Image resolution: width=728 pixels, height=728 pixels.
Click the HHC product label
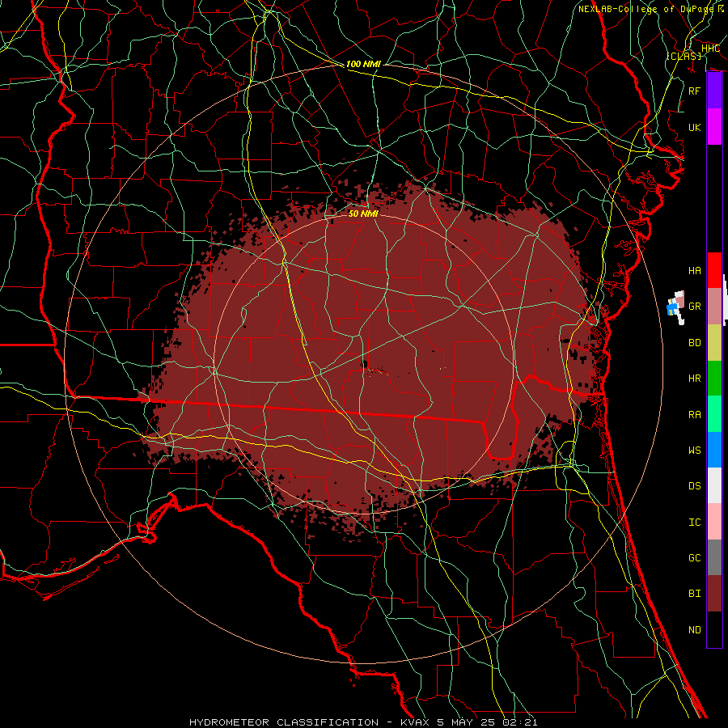click(x=710, y=49)
